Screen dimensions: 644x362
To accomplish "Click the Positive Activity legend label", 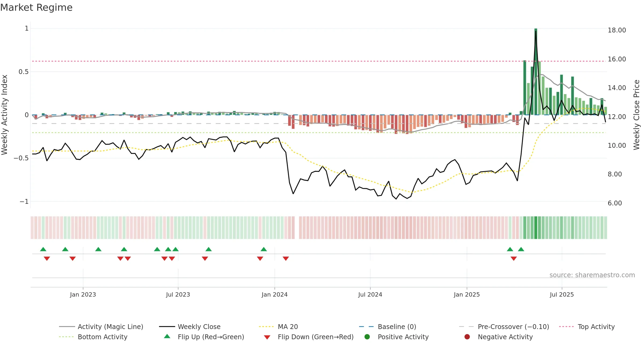I will (403, 337).
